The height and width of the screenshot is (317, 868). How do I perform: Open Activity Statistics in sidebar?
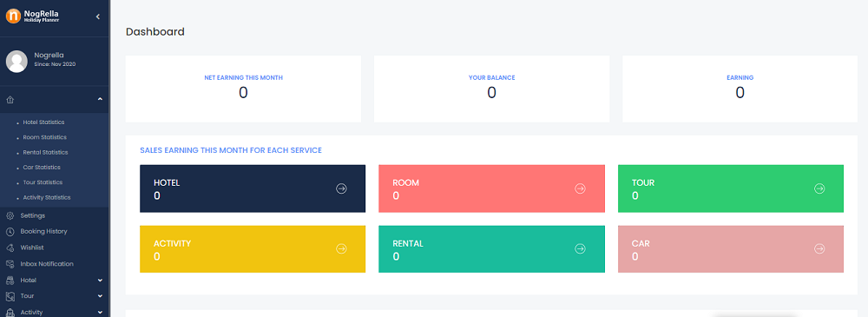47,197
